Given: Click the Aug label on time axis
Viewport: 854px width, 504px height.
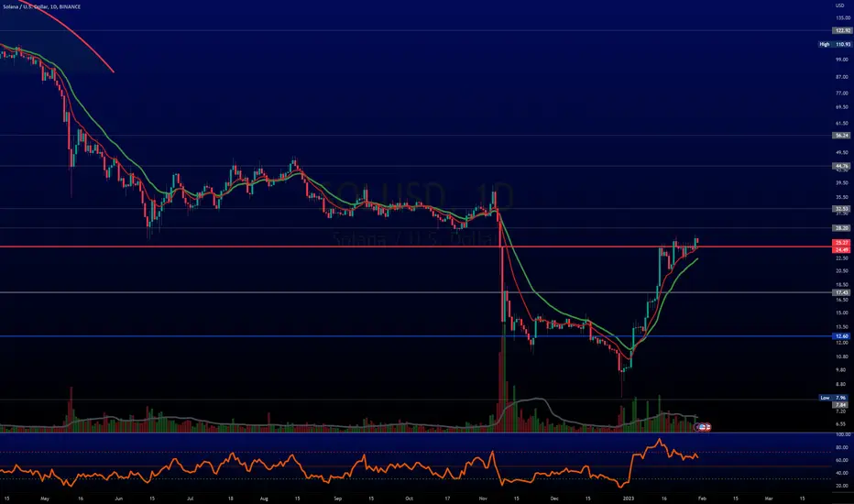Looking at the screenshot, I should coord(264,499).
